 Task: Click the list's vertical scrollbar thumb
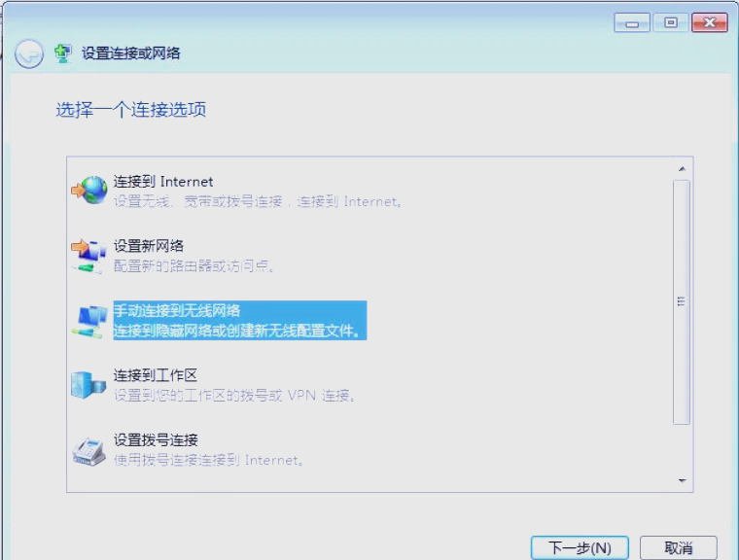click(x=682, y=302)
